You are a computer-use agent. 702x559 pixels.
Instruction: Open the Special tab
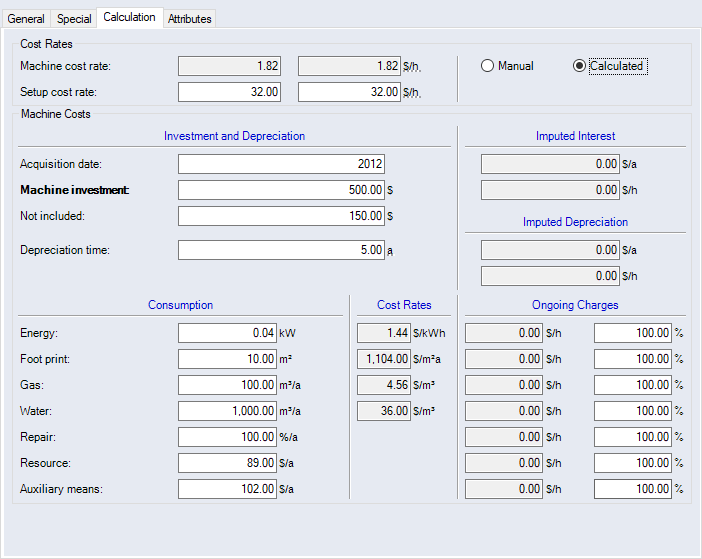tap(74, 19)
